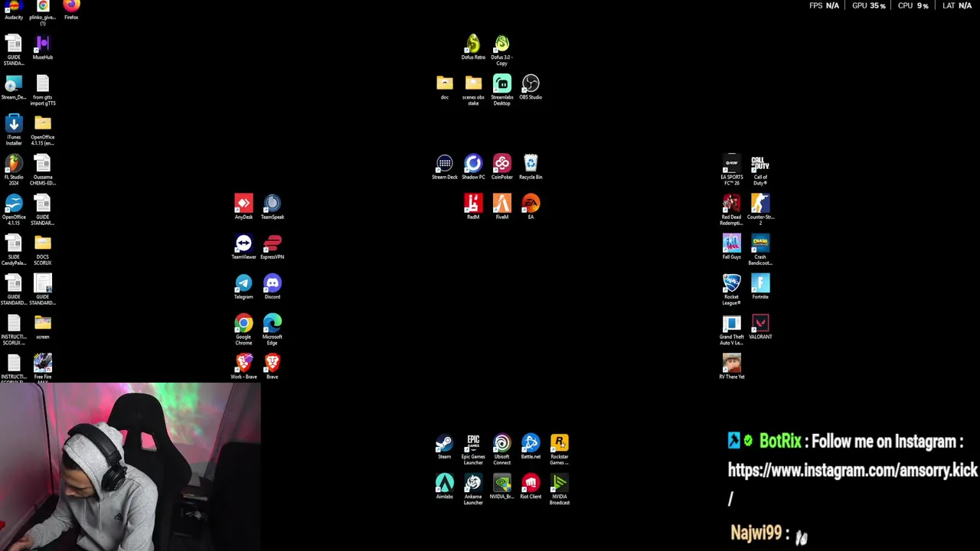980x551 pixels.
Task: Open the NVIDIA Broadcast shortcut
Action: 559,490
